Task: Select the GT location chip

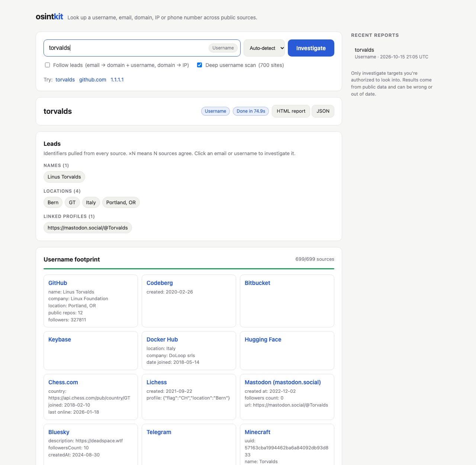Action: click(x=72, y=203)
